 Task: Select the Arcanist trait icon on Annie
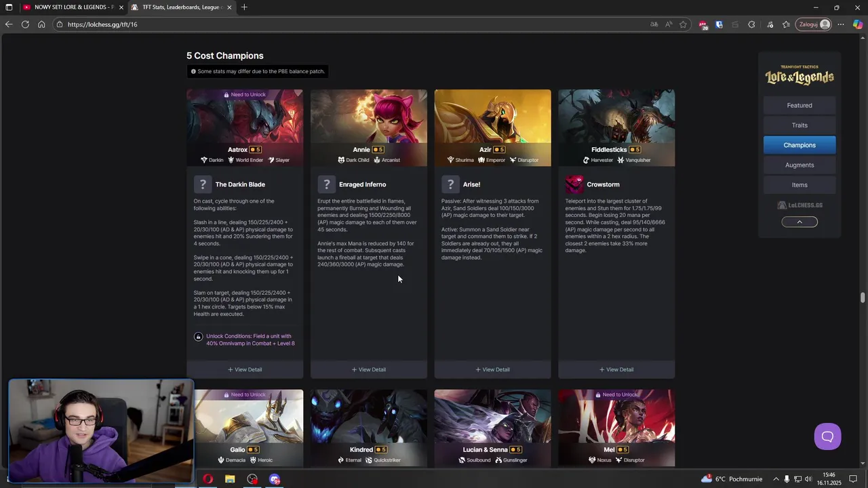tap(376, 160)
